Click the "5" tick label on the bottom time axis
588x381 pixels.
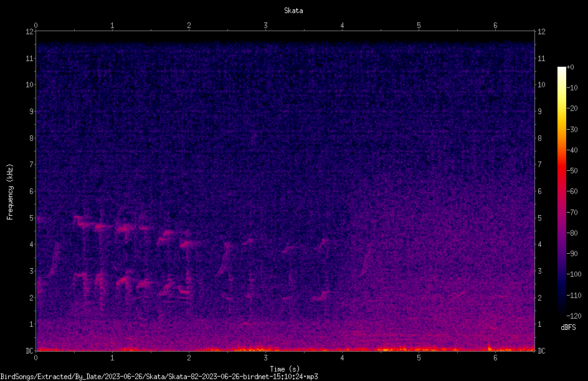(419, 358)
